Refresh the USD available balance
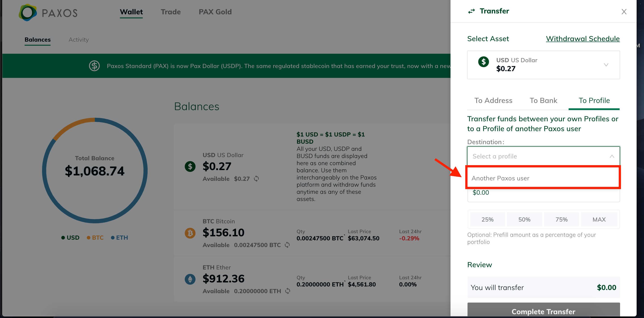The height and width of the screenshot is (318, 644). click(x=256, y=179)
